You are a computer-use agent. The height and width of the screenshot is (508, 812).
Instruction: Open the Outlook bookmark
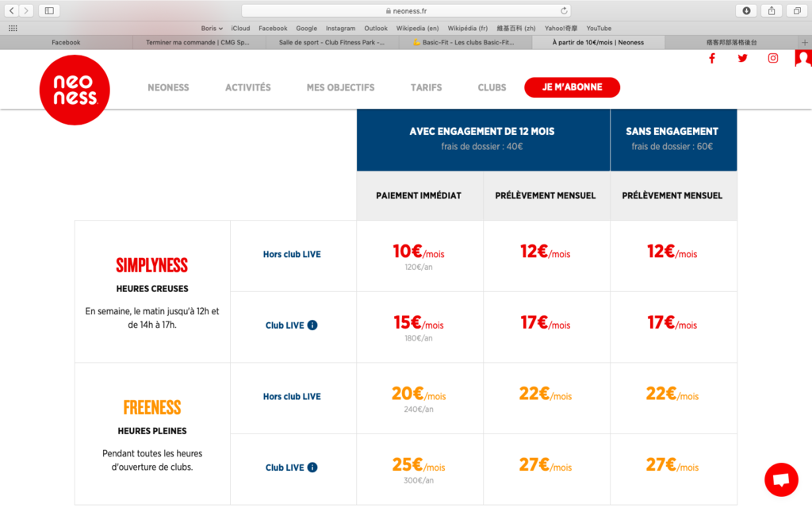375,28
